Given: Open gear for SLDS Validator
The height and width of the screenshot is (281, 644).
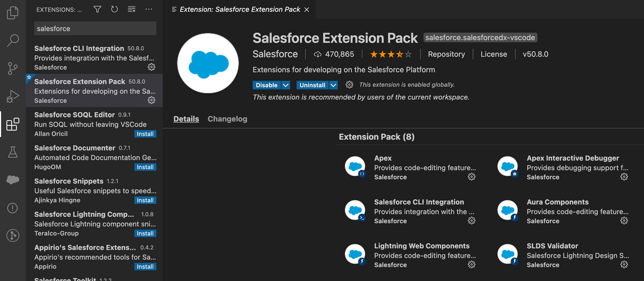Looking at the screenshot, I should pos(624,264).
